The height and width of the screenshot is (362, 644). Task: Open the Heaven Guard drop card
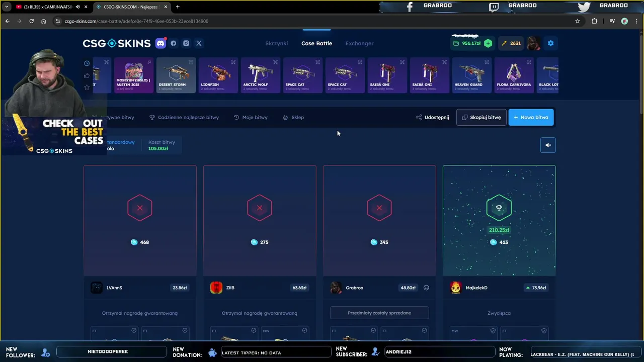pos(472,75)
